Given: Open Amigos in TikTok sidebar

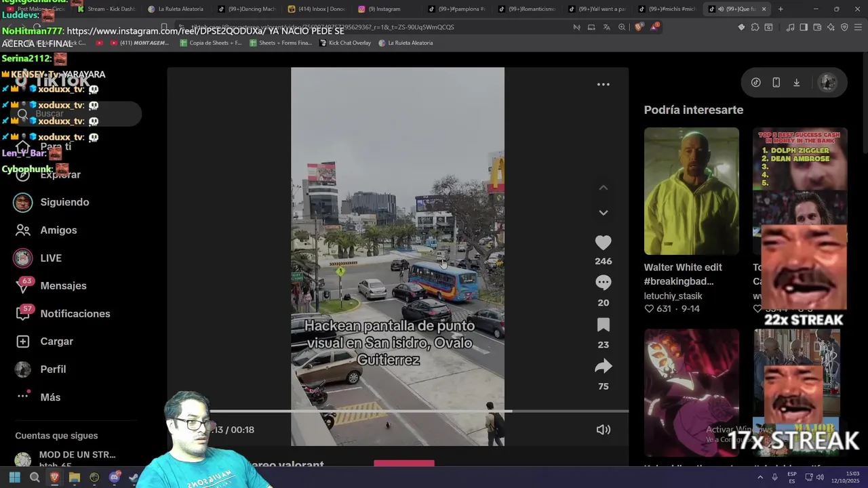Looking at the screenshot, I should click(x=58, y=230).
